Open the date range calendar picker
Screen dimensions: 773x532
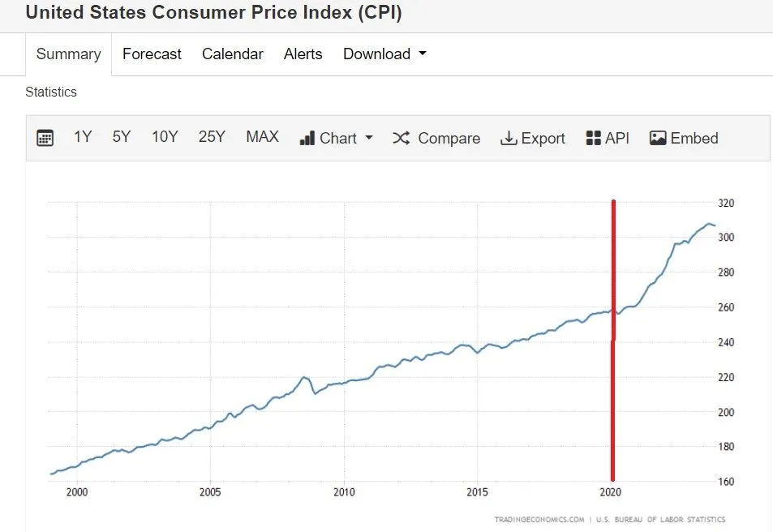[45, 137]
